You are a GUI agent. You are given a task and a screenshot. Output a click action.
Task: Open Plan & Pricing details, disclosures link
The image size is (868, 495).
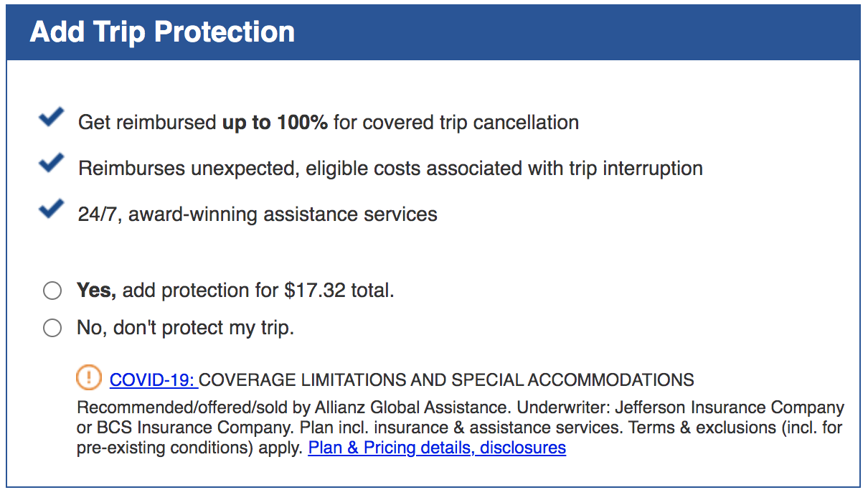pos(436,448)
